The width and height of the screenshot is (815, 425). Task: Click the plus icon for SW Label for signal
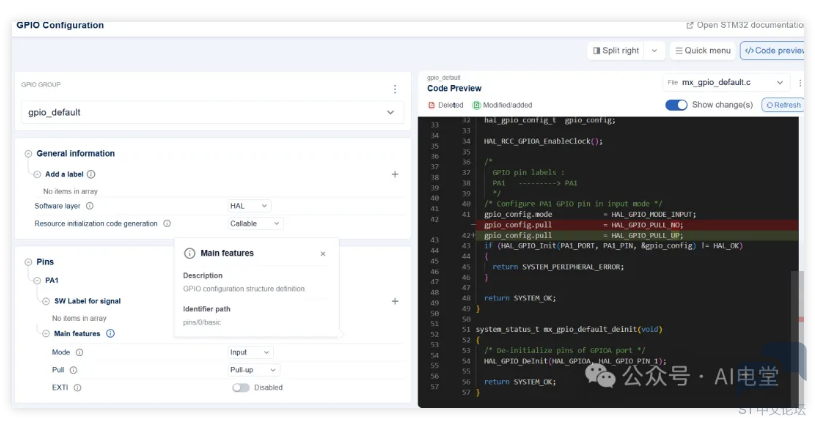pos(394,301)
